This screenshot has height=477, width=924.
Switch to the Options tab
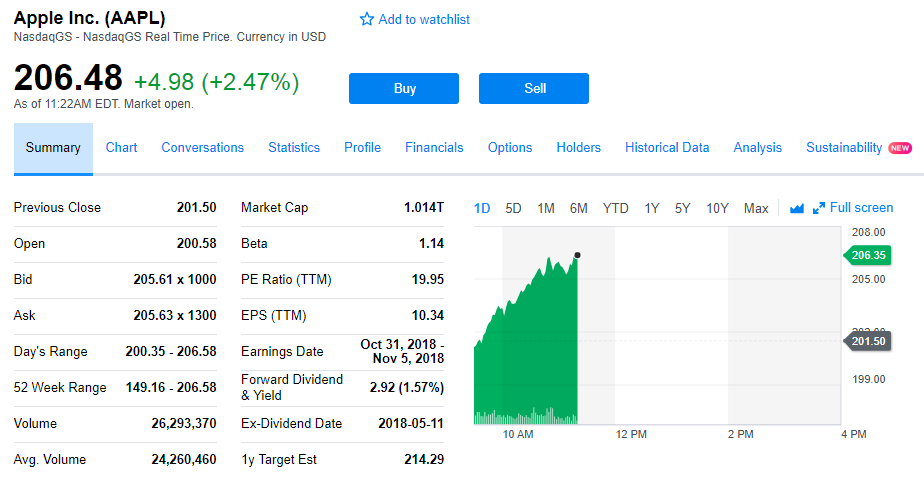point(510,148)
